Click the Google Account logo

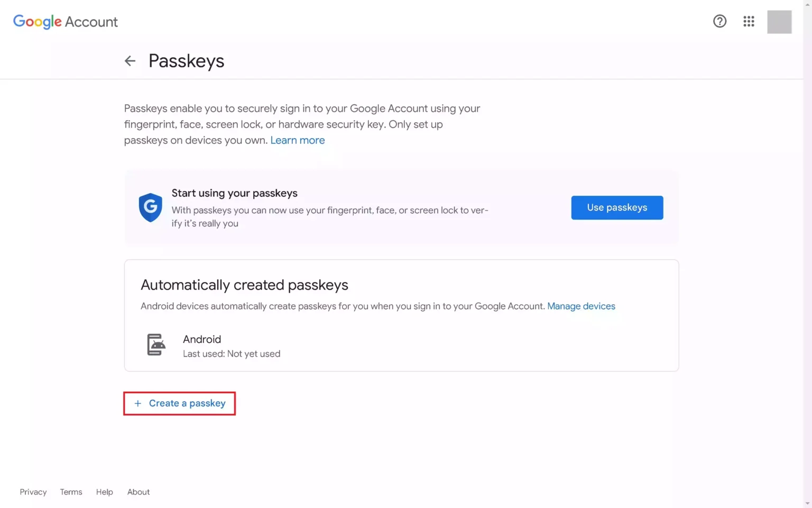[x=66, y=22]
